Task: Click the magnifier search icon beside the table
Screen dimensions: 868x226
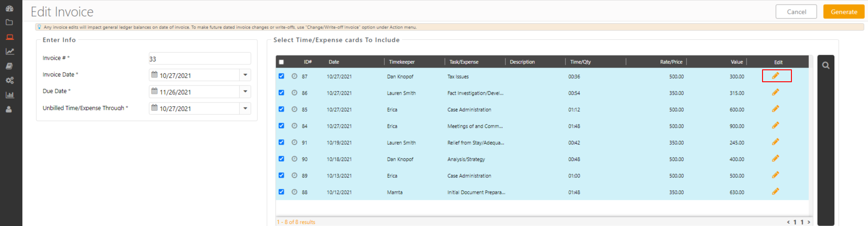Action: (x=825, y=66)
